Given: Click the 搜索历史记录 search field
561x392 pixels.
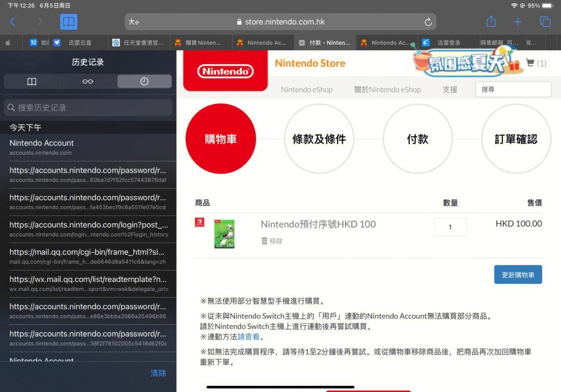Looking at the screenshot, I should 88,107.
